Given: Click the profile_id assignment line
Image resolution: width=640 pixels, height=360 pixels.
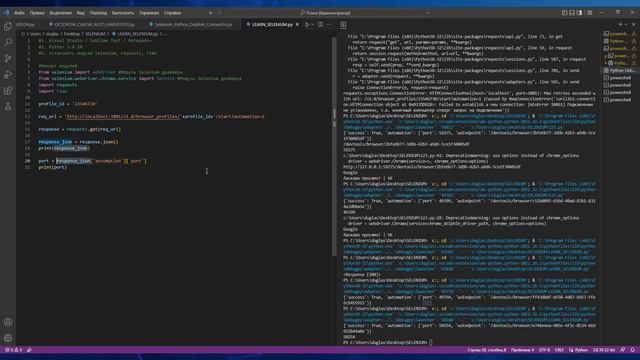Looking at the screenshot, I should click(x=68, y=104).
